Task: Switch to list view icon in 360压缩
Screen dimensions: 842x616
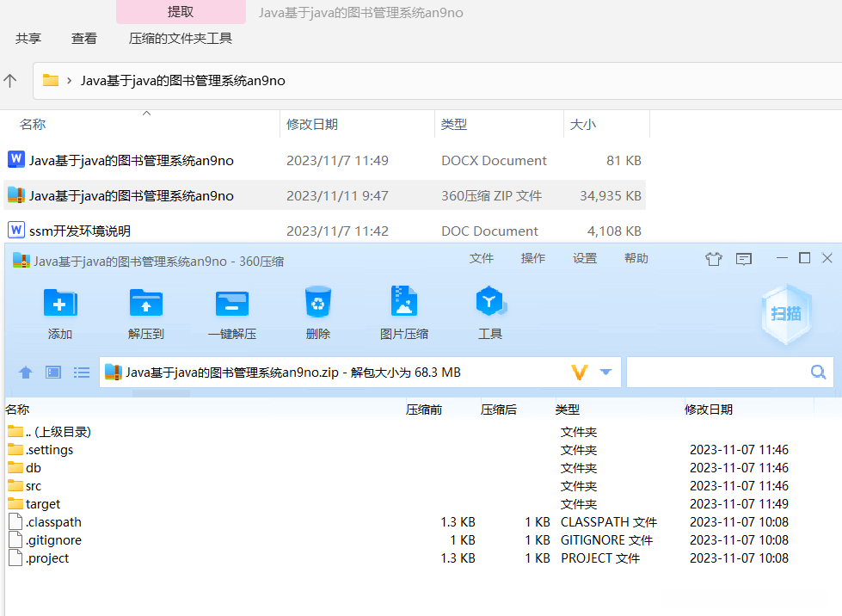Action: [82, 373]
